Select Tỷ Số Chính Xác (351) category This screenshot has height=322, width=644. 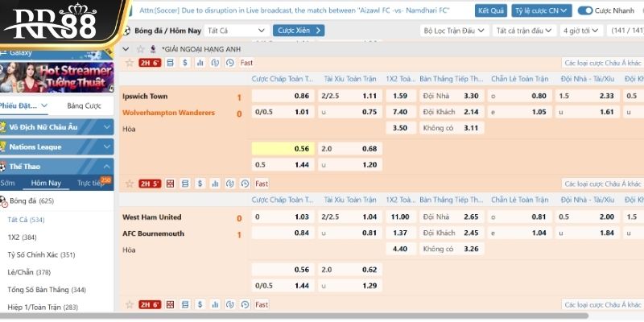click(41, 254)
